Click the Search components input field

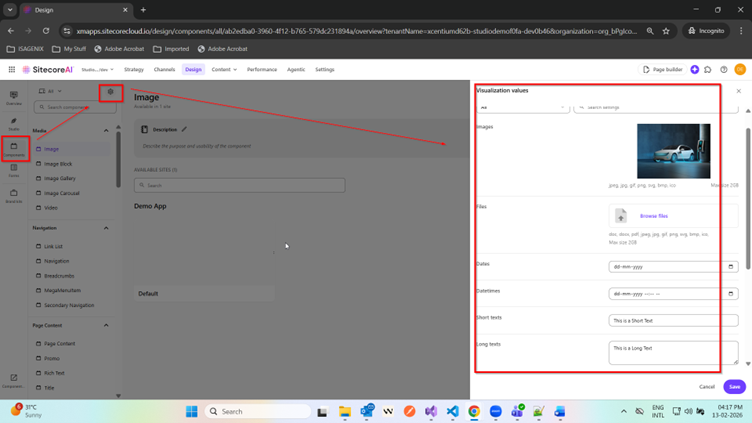coord(75,107)
